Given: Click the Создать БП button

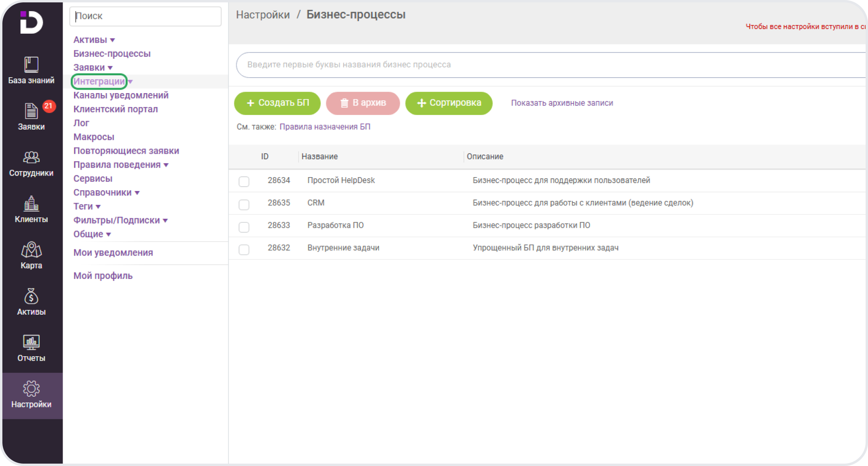Looking at the screenshot, I should (x=277, y=103).
